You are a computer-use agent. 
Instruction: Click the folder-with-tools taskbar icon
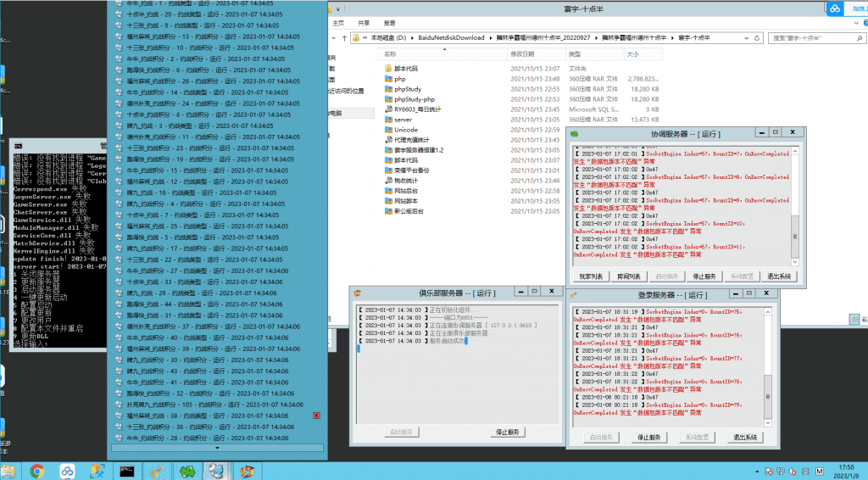pos(97,472)
